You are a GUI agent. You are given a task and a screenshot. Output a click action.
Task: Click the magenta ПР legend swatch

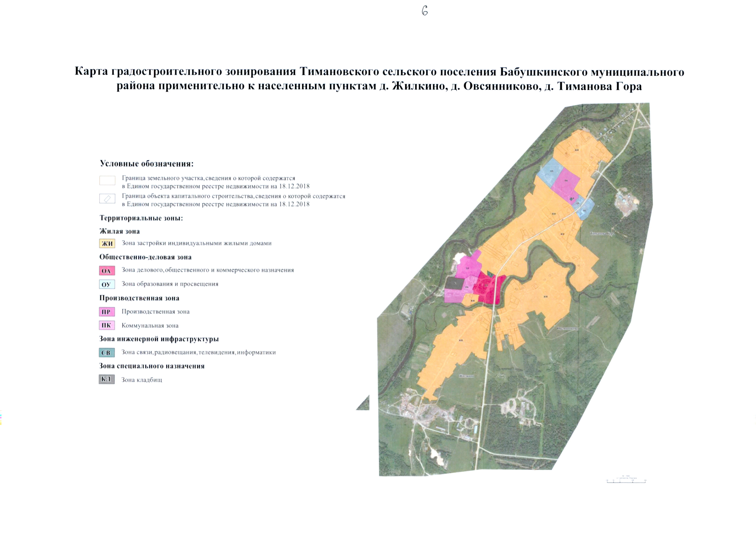(107, 312)
